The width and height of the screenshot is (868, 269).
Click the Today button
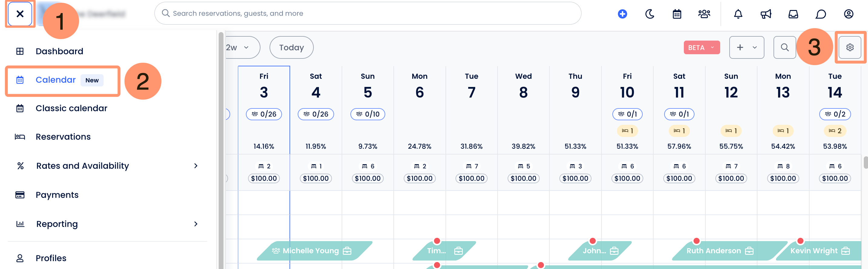(291, 48)
